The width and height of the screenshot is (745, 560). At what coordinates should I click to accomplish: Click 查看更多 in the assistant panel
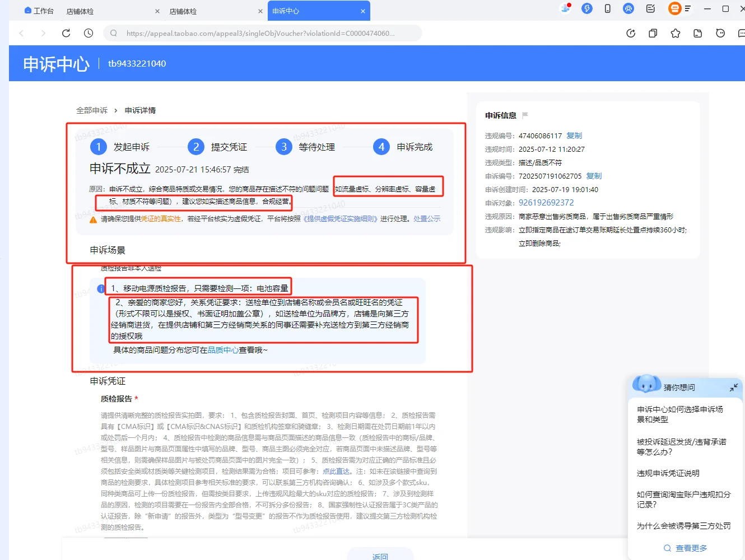[690, 548]
